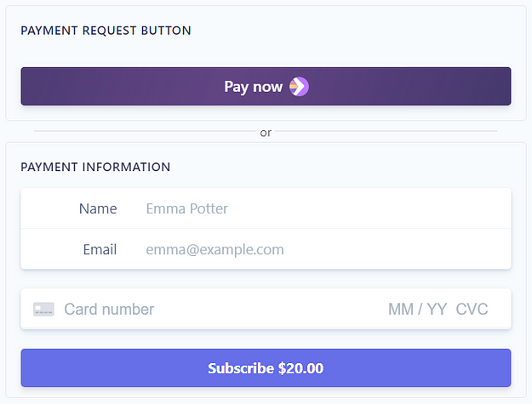The width and height of the screenshot is (532, 404).
Task: Click the purple Pay now button
Action: click(x=266, y=86)
